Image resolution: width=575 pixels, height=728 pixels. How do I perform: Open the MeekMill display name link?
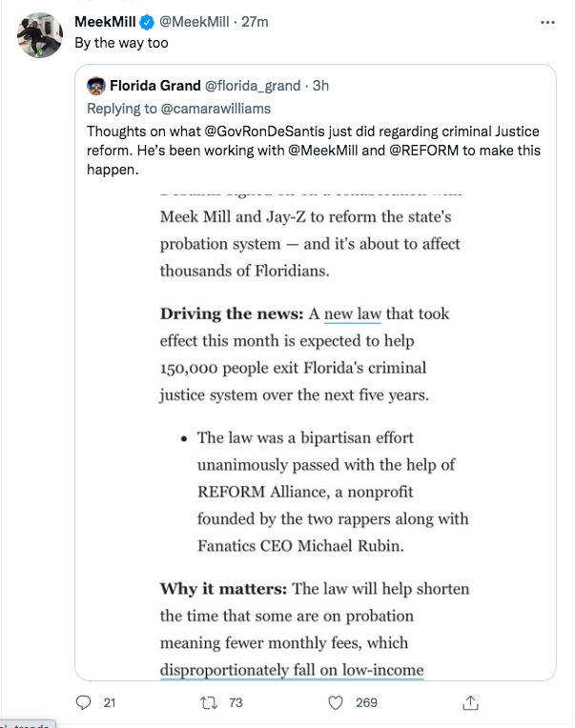[x=105, y=22]
